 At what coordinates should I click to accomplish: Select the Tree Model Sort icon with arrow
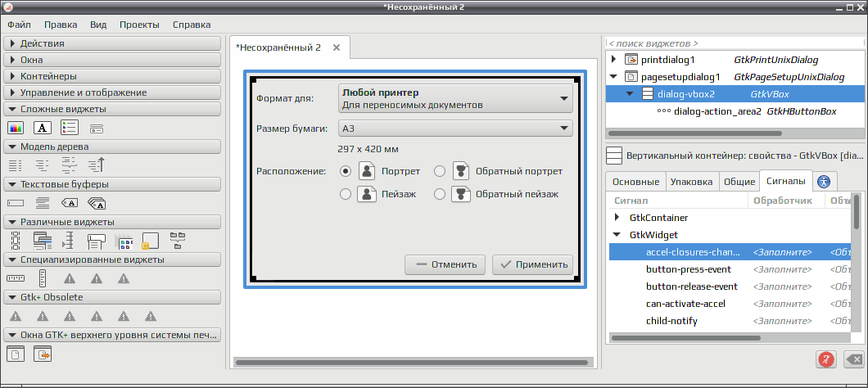pos(97,165)
